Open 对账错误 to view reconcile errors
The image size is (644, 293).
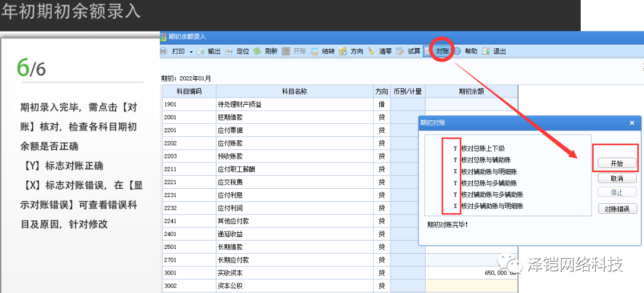[617, 209]
